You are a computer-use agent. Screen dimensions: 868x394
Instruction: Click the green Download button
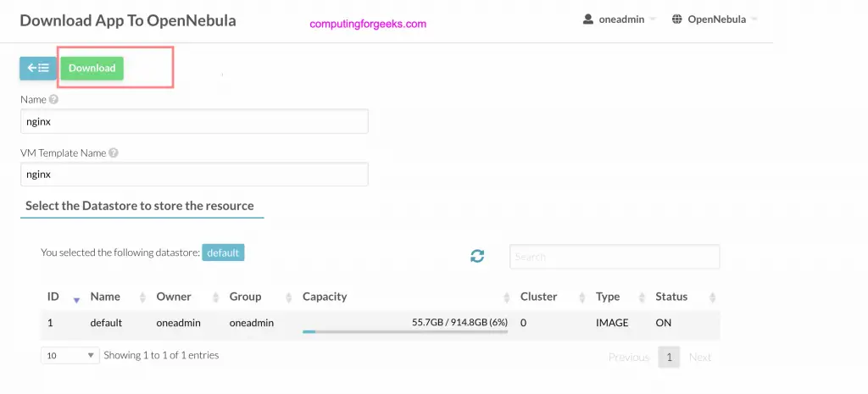(92, 68)
